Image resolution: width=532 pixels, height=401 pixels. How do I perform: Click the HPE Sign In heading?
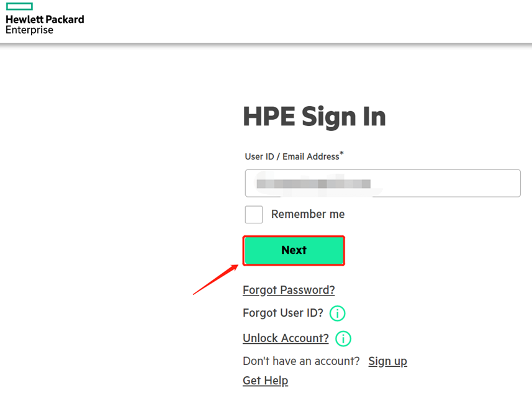pos(314,116)
